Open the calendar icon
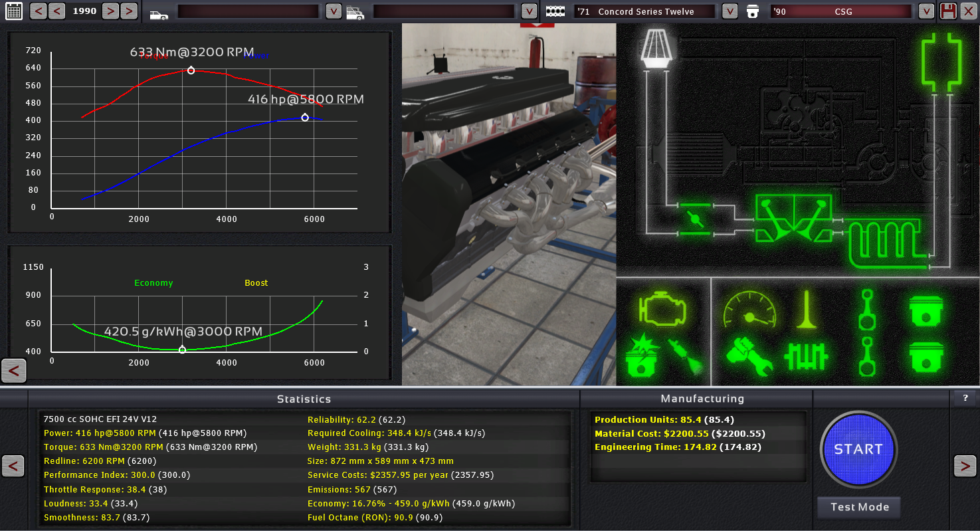This screenshot has height=531, width=980. (x=13, y=11)
